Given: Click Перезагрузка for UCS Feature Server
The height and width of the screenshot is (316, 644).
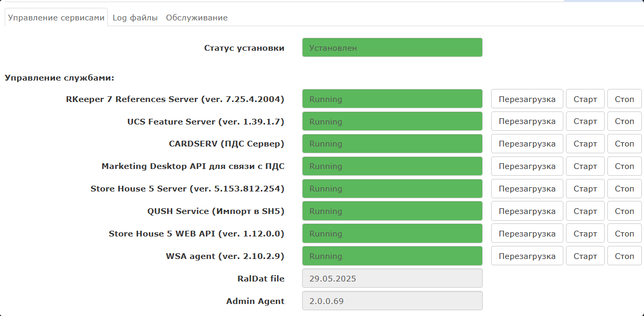Looking at the screenshot, I should (527, 121).
